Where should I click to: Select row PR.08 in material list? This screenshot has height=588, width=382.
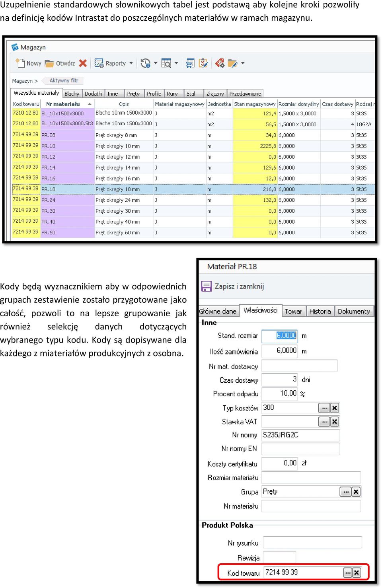click(x=193, y=135)
